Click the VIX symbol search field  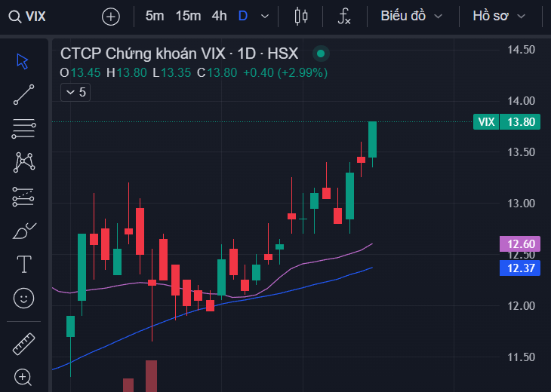36,16
